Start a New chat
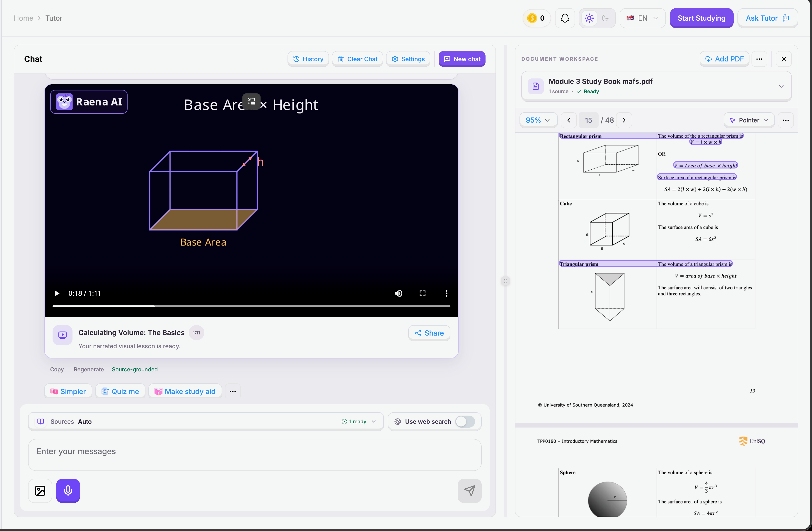This screenshot has height=531, width=812. tap(462, 59)
